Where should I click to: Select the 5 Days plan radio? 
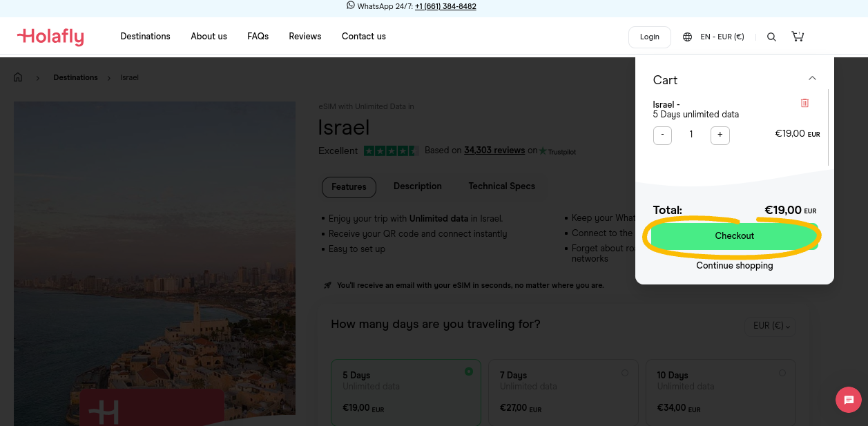[469, 371]
